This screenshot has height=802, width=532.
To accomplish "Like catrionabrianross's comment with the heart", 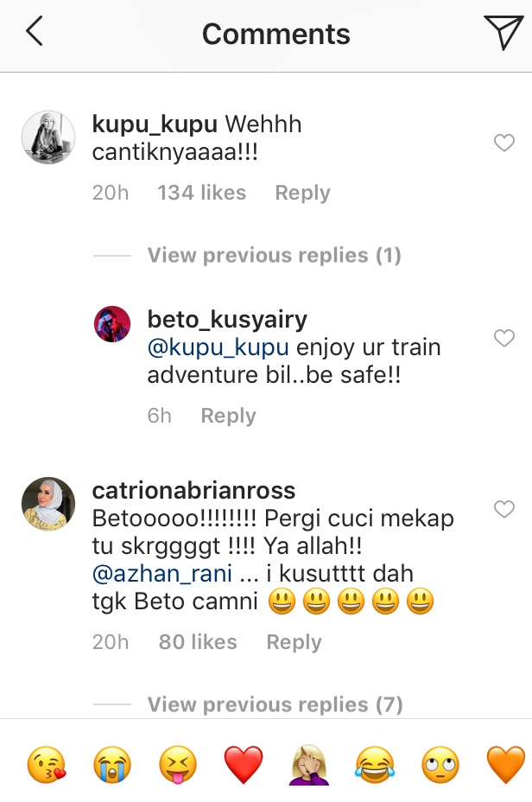I will tap(503, 509).
